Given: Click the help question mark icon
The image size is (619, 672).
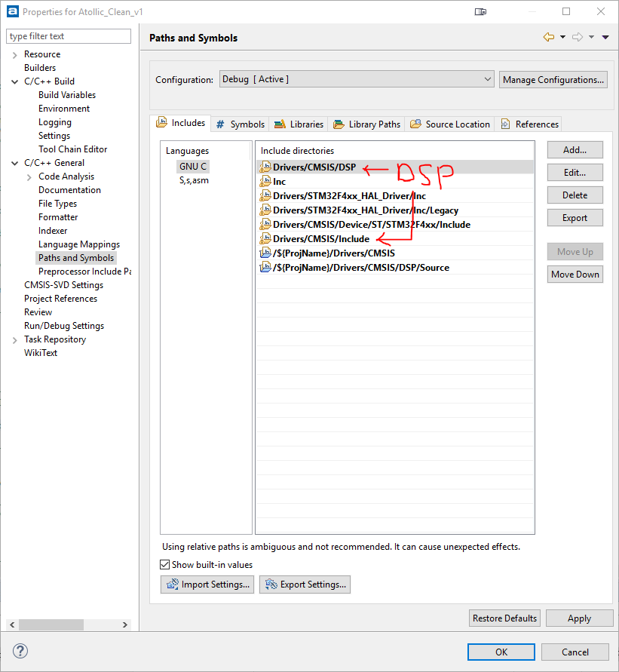Looking at the screenshot, I should click(20, 651).
